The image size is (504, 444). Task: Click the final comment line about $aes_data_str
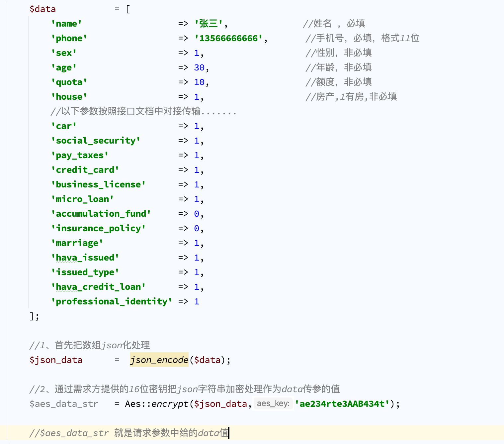(129, 433)
